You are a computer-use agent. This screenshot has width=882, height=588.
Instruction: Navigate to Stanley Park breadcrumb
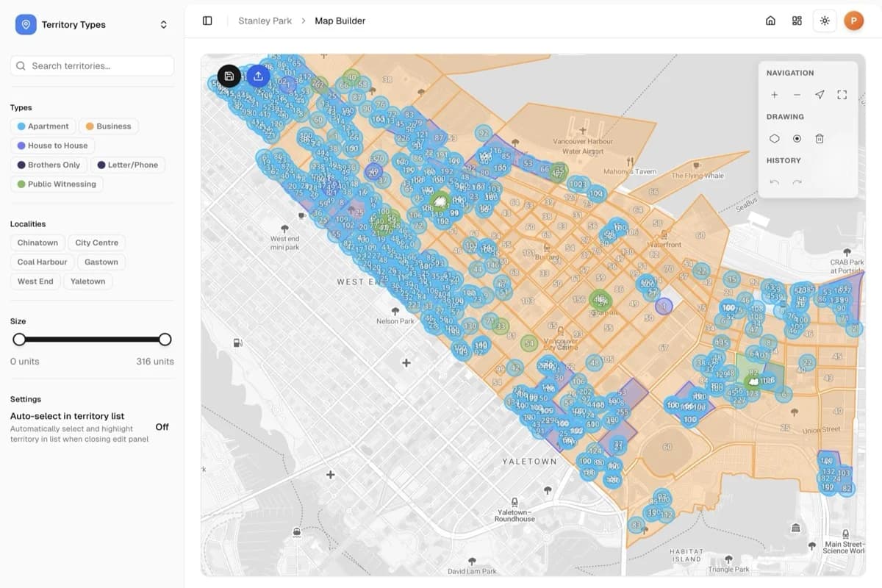point(265,21)
